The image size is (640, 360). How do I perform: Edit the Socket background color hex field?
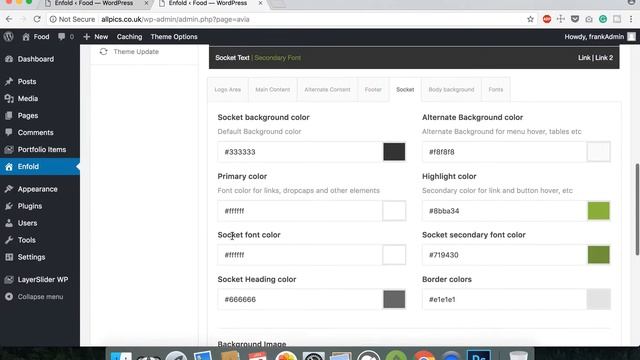click(x=300, y=152)
